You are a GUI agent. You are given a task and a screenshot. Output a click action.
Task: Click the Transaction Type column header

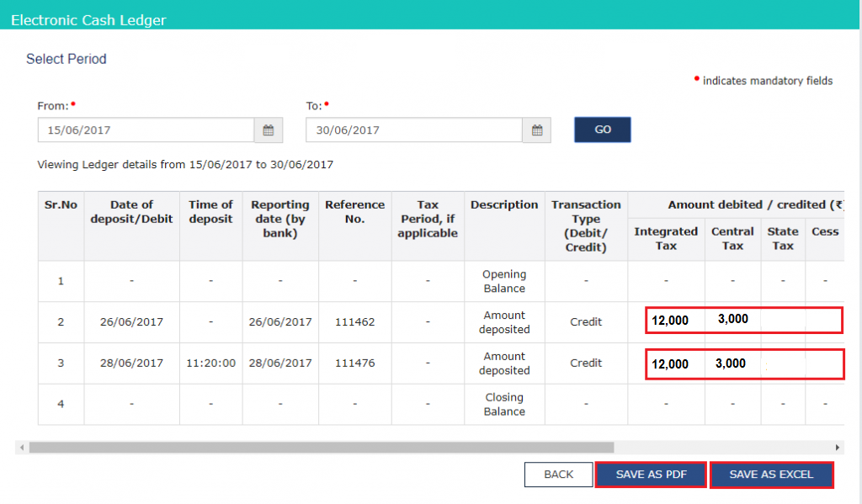click(586, 225)
